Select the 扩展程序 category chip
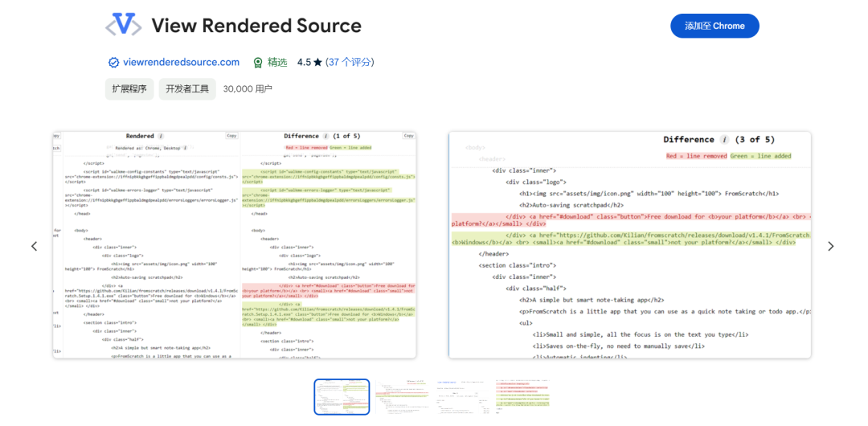This screenshot has width=868, height=426. (x=129, y=89)
